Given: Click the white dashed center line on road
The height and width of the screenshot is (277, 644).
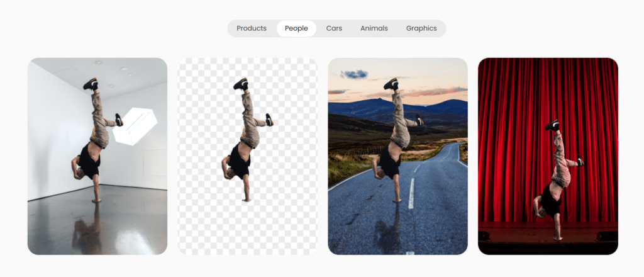Looking at the screenshot, I should [x=411, y=192].
